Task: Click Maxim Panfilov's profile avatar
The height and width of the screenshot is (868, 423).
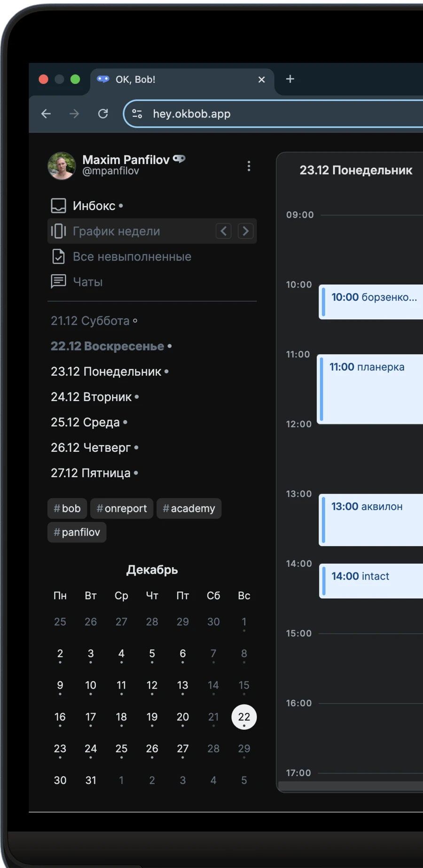Action: (x=62, y=166)
